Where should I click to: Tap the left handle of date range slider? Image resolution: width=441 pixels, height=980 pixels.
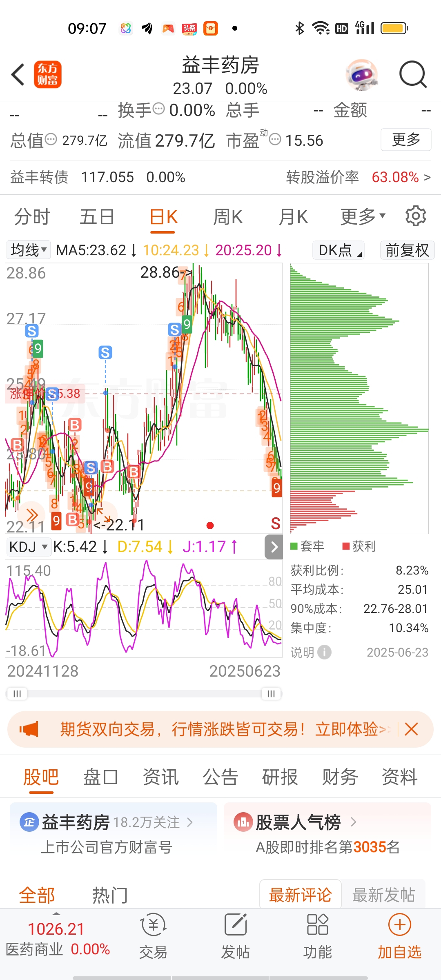click(x=17, y=693)
